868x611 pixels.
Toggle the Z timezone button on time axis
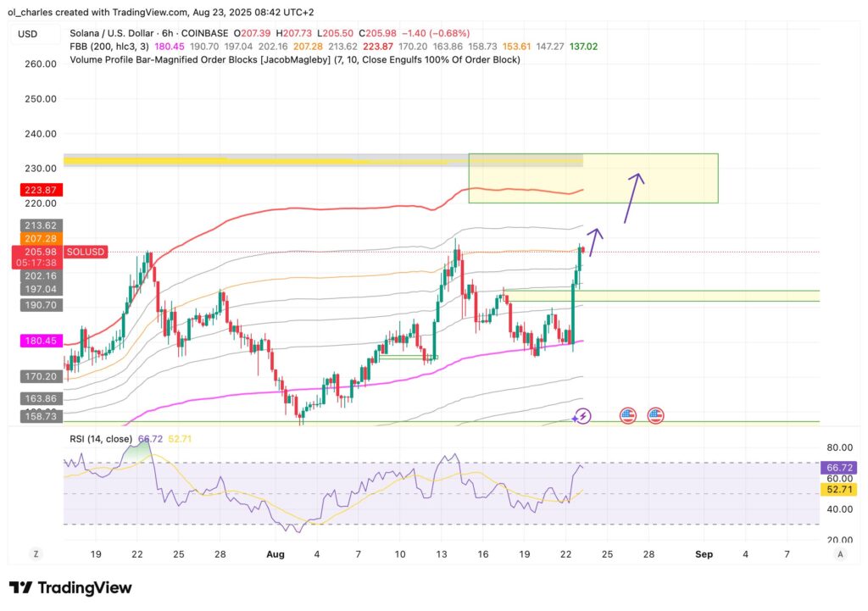coord(36,553)
